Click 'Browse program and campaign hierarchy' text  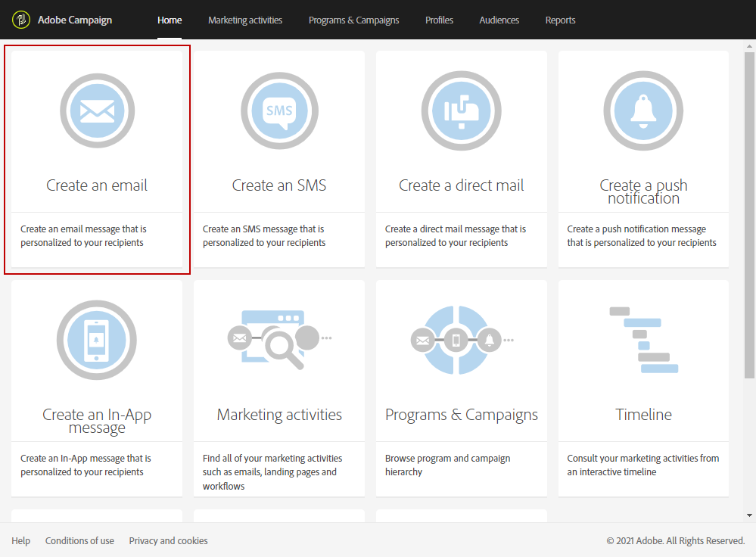(447, 465)
